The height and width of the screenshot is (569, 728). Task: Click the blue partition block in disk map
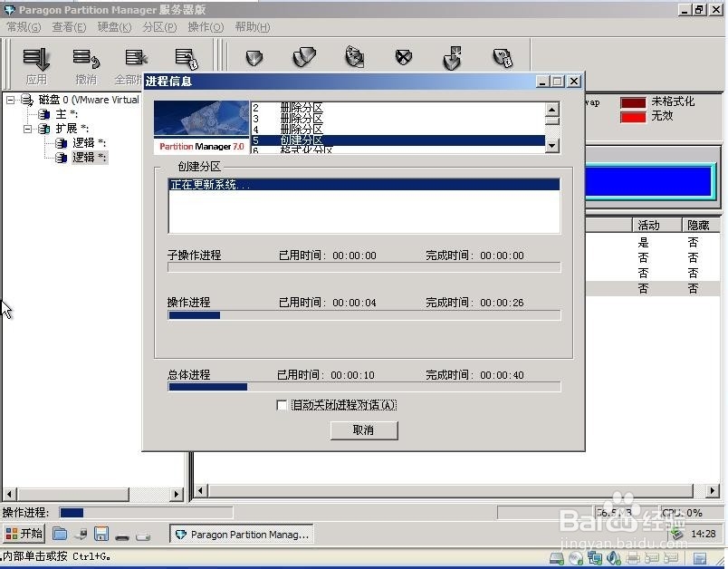point(648,181)
